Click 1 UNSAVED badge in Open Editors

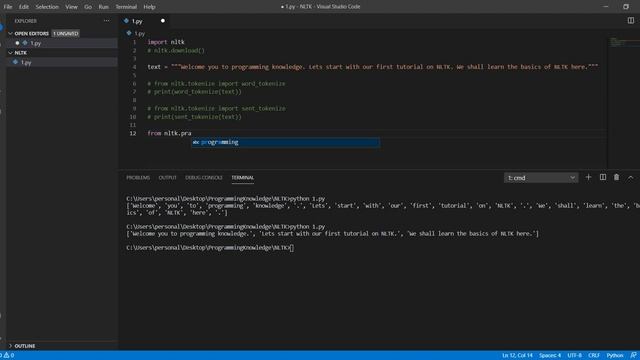65,33
